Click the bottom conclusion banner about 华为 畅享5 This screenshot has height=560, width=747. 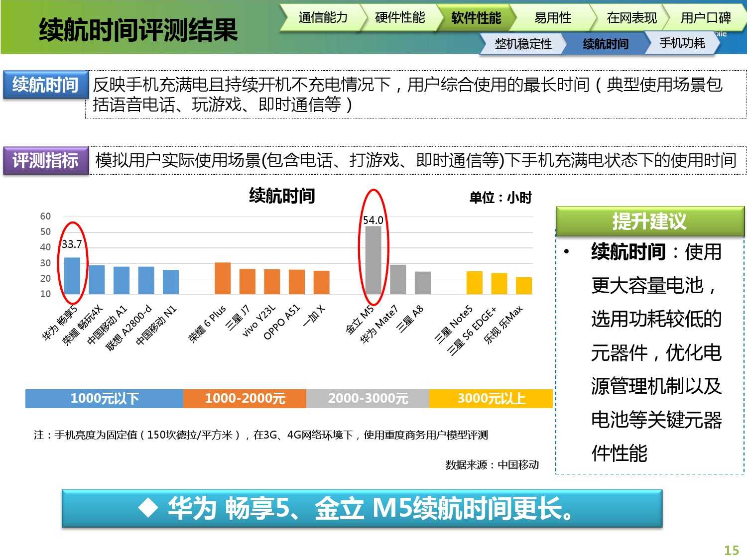point(362,508)
